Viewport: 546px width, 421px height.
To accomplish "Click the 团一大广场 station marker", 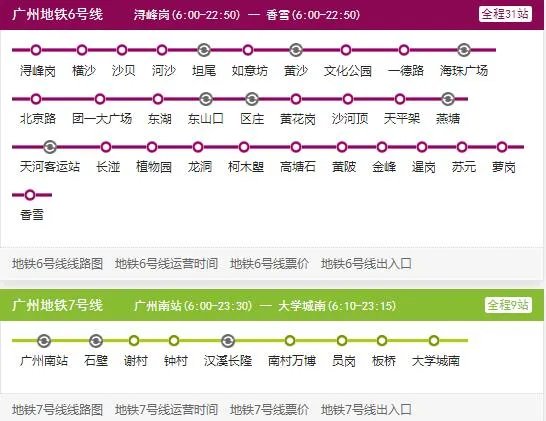I will point(100,99).
